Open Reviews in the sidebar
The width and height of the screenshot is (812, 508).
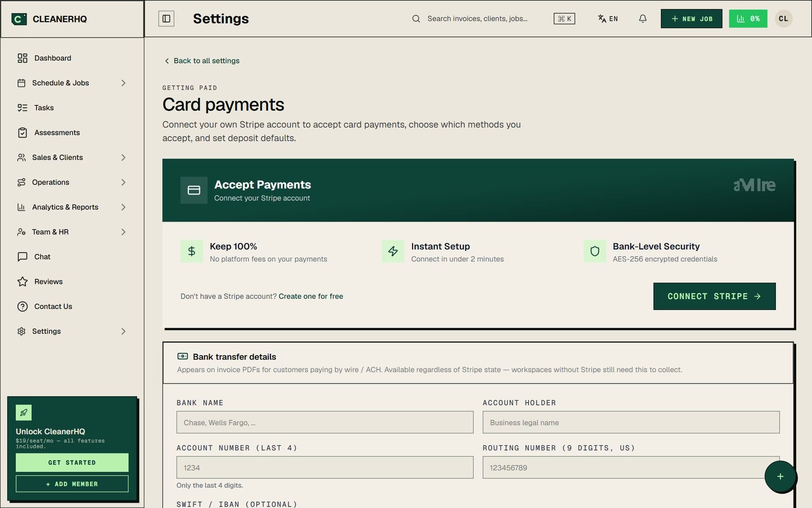pos(72,281)
